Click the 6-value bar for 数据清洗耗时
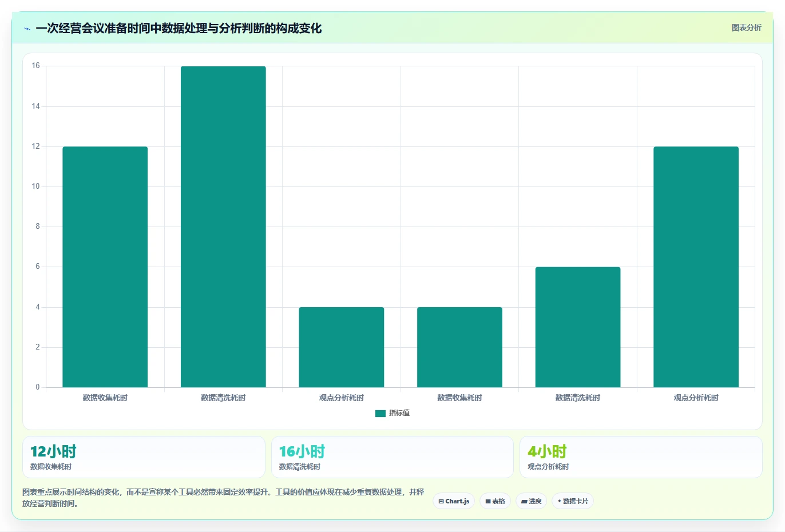785x532 pixels. [578, 327]
